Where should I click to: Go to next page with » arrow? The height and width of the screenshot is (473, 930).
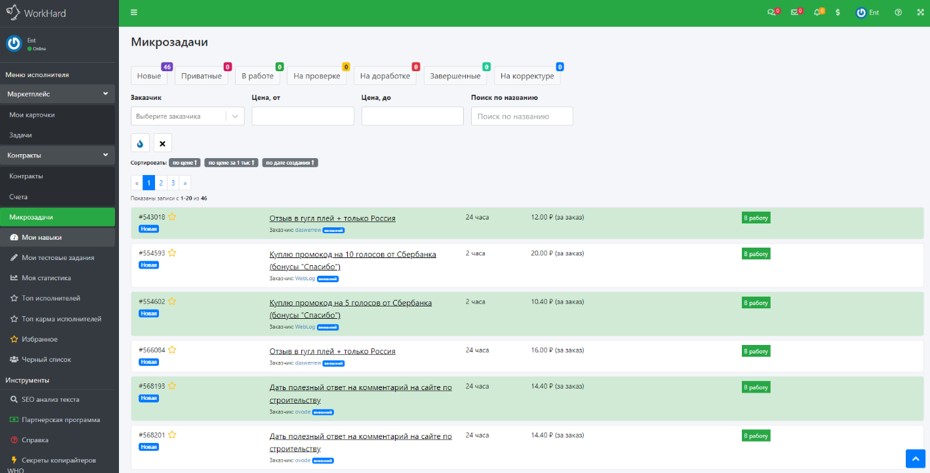185,183
